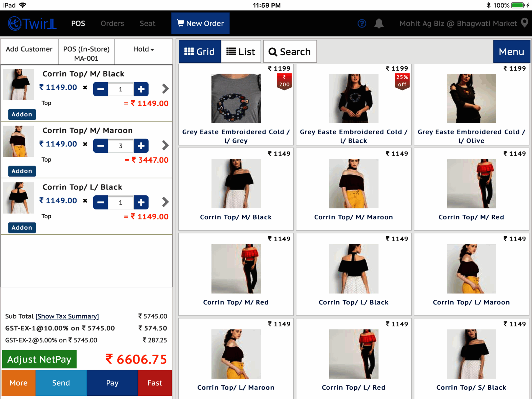Image resolution: width=532 pixels, height=399 pixels.
Task: Add Grey Easte Embroidered Cold L Olive product
Action: pyautogui.click(x=471, y=104)
